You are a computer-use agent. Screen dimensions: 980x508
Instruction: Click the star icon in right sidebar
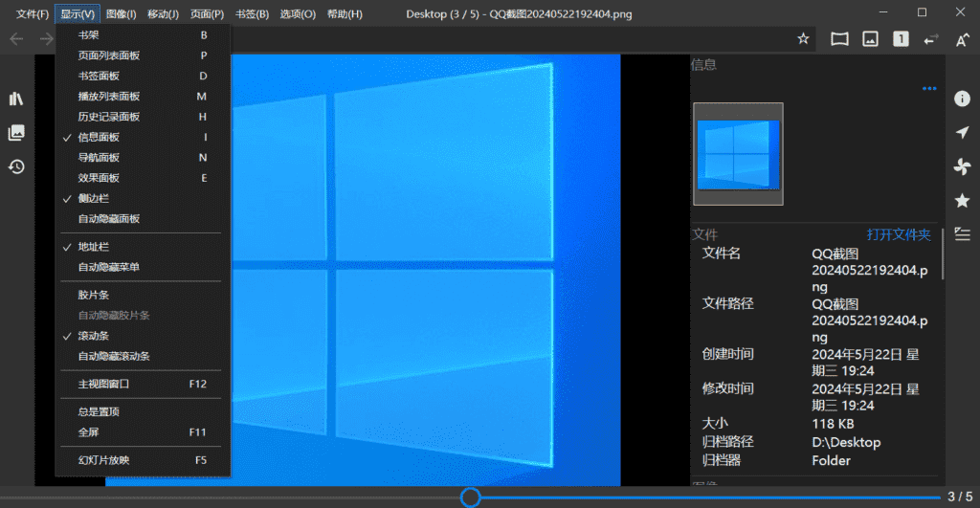962,200
